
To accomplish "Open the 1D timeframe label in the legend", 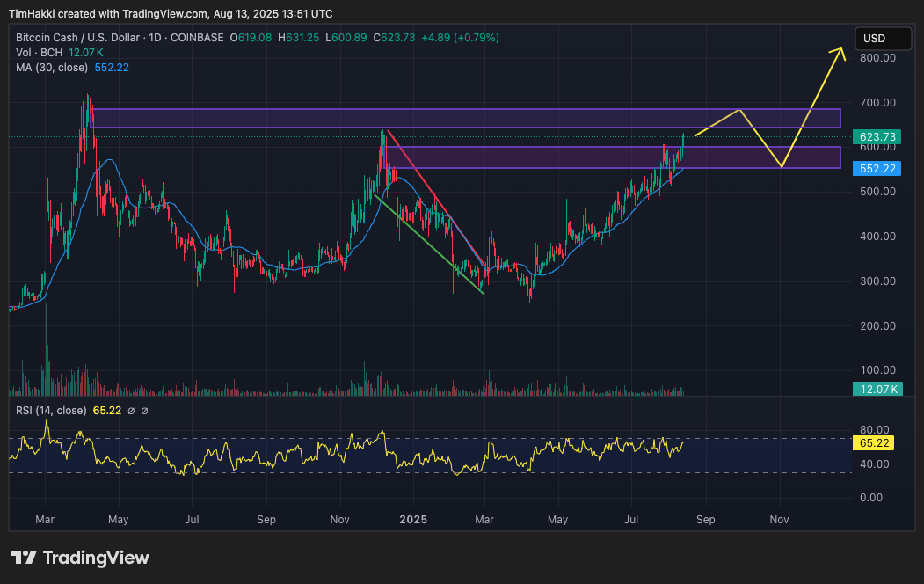I will pyautogui.click(x=155, y=38).
